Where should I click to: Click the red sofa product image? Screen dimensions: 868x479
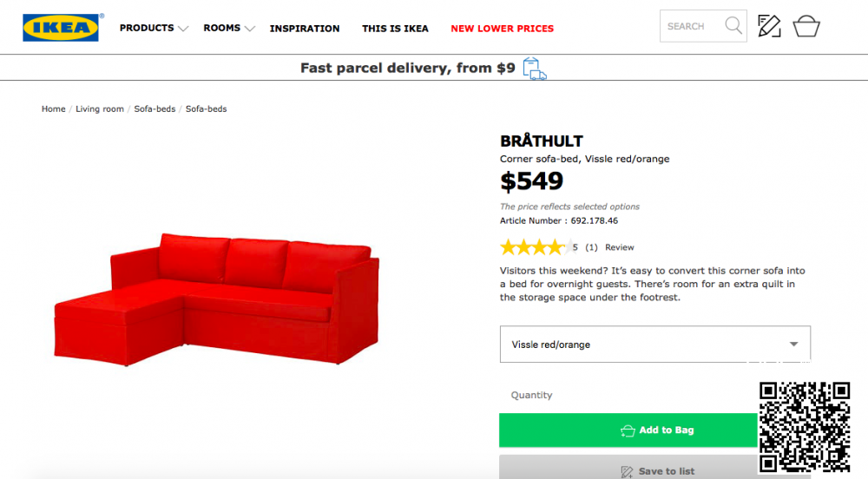click(217, 299)
